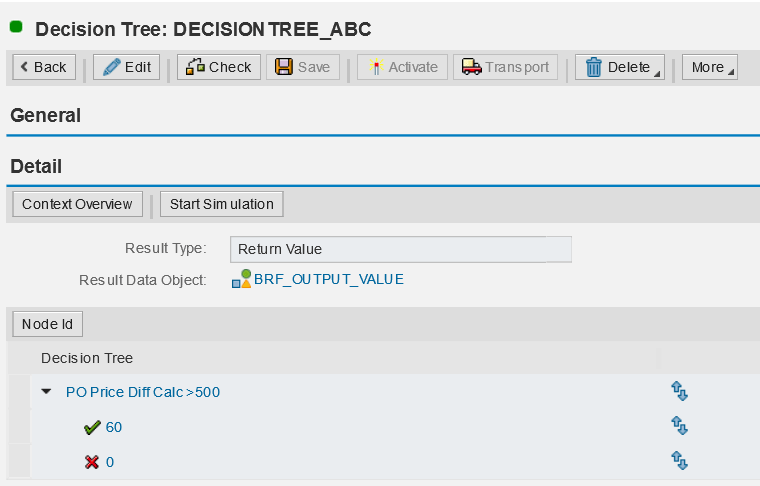Click the green status indicator beside Decision Tree title
Viewport: 760px width, 486px height.
(15, 27)
